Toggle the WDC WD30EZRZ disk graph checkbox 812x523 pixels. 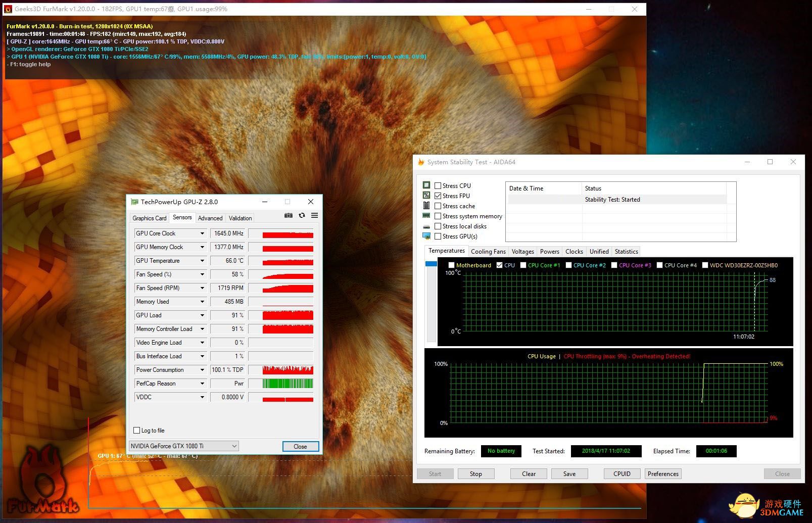[705, 265]
